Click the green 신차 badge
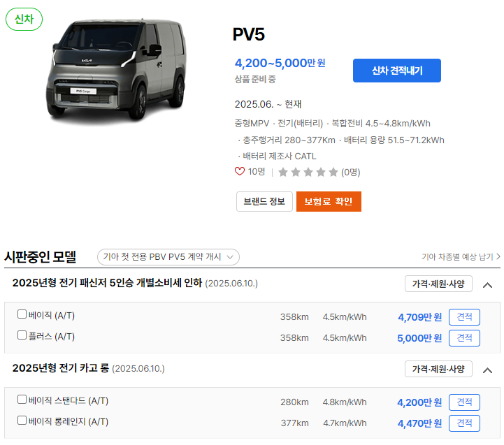This screenshot has height=445, width=504. [x=24, y=20]
